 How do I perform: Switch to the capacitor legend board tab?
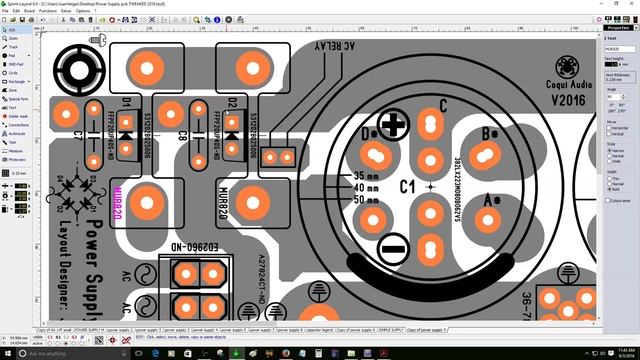click(320, 330)
